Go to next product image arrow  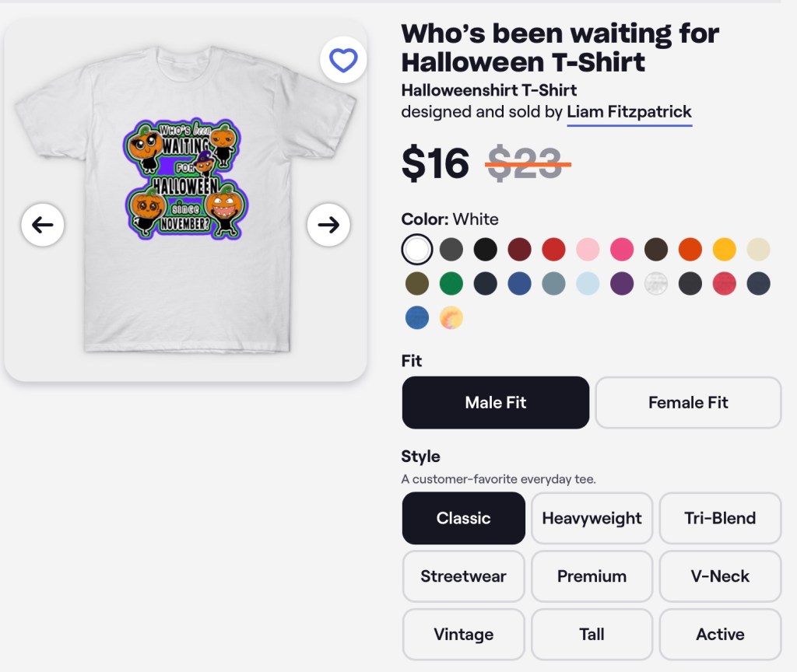pos(328,225)
